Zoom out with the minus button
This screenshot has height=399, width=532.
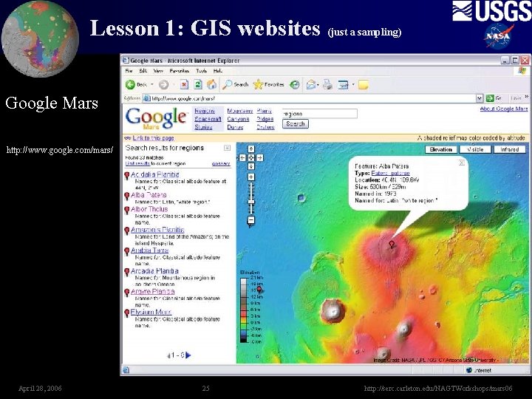coord(251,220)
